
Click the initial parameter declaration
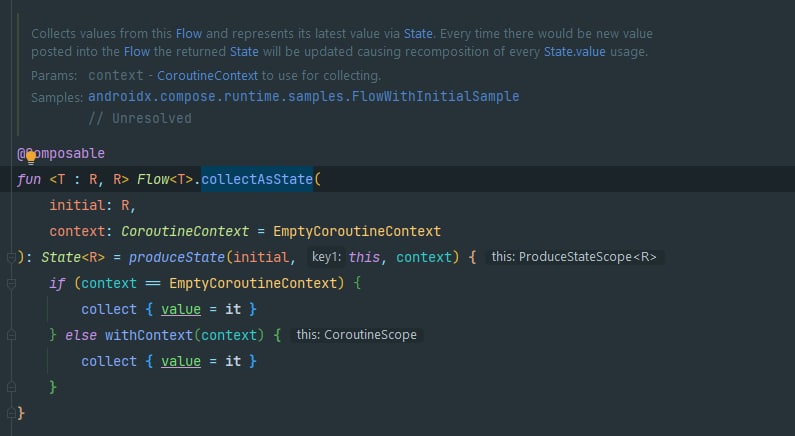click(x=78, y=206)
